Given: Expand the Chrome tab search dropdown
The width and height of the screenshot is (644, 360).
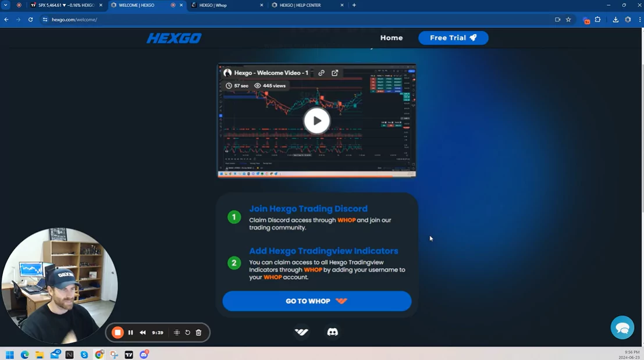Looking at the screenshot, I should pyautogui.click(x=6, y=5).
